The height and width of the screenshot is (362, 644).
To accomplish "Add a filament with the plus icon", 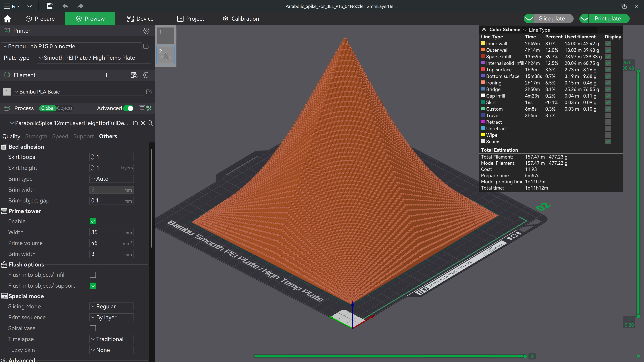I will pos(106,75).
